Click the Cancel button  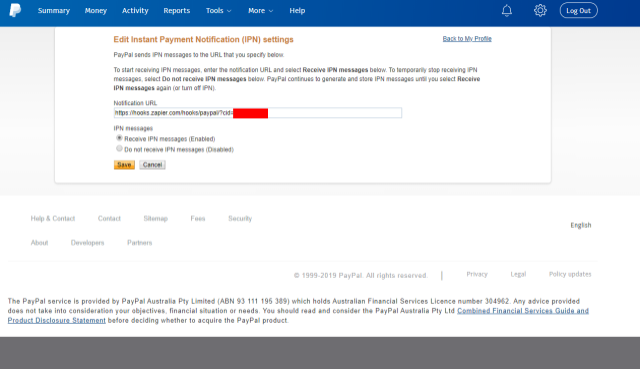(x=152, y=164)
